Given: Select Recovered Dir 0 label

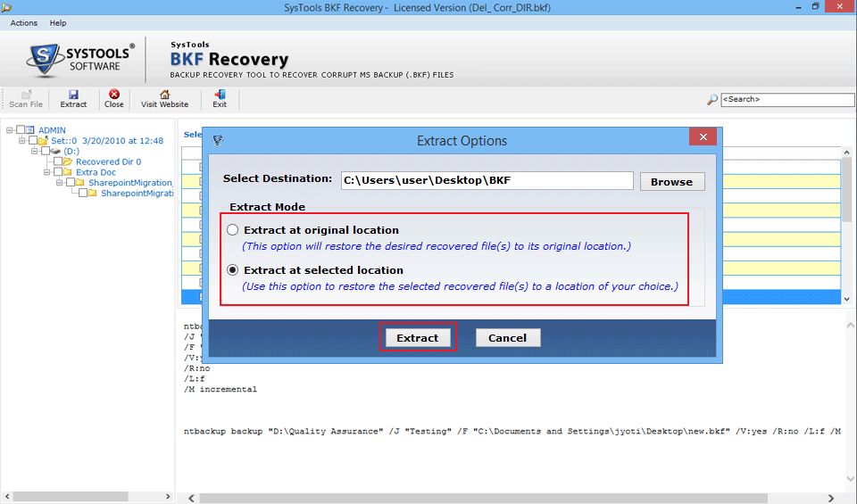Looking at the screenshot, I should coord(108,161).
